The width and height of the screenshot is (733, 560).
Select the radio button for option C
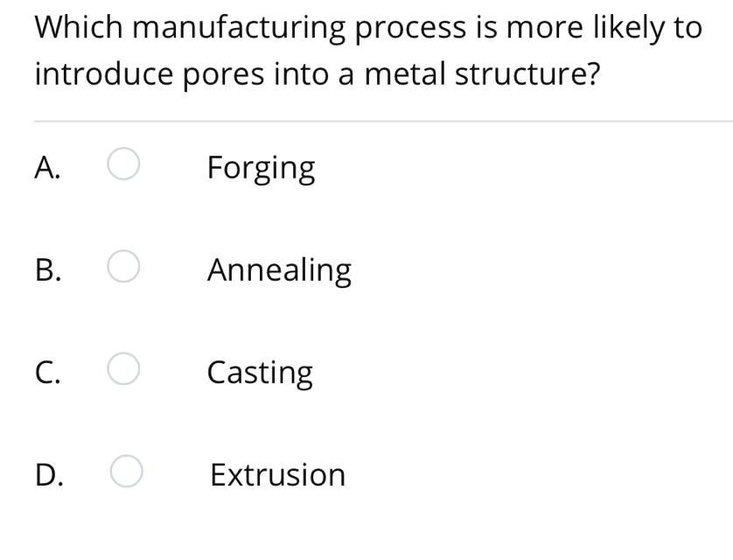point(123,370)
